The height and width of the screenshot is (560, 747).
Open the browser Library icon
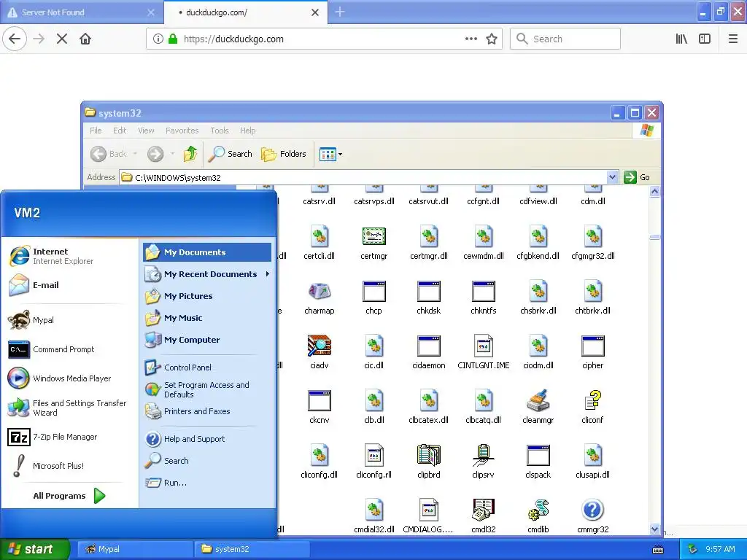pyautogui.click(x=681, y=39)
